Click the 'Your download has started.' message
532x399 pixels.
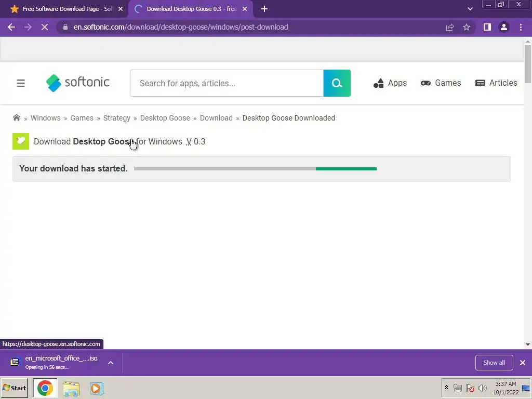click(x=73, y=169)
